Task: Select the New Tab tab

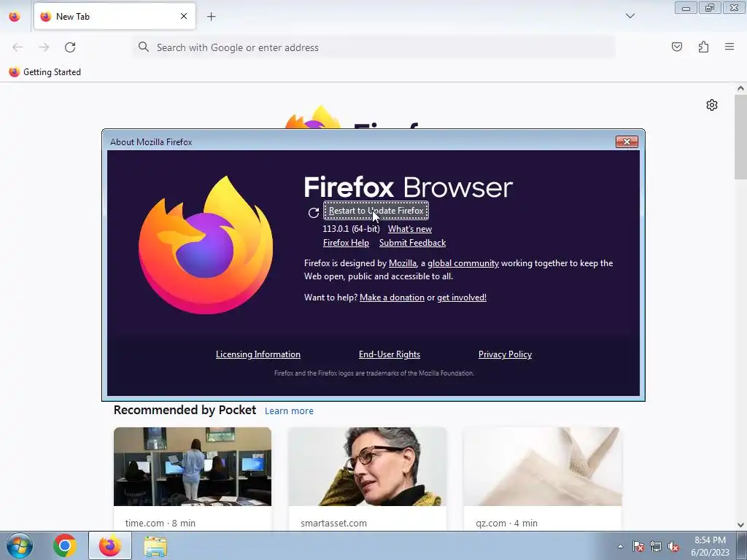Action: tap(115, 16)
